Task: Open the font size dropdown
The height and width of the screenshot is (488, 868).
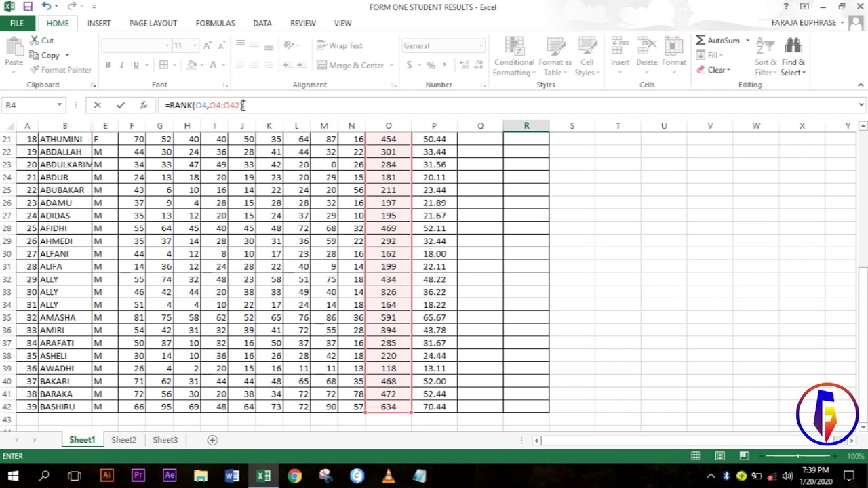Action: pos(195,45)
